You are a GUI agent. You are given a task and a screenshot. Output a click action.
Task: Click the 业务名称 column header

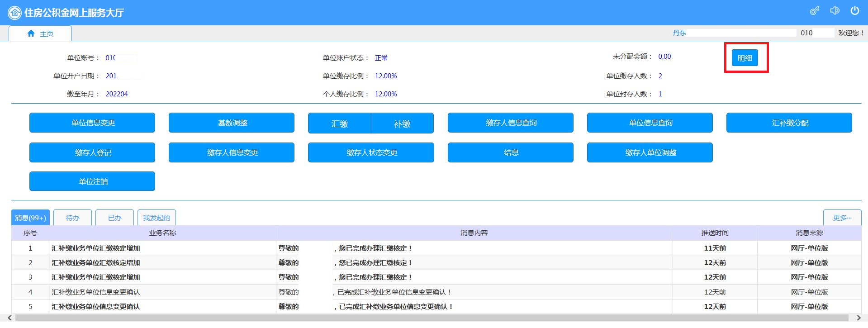click(162, 233)
